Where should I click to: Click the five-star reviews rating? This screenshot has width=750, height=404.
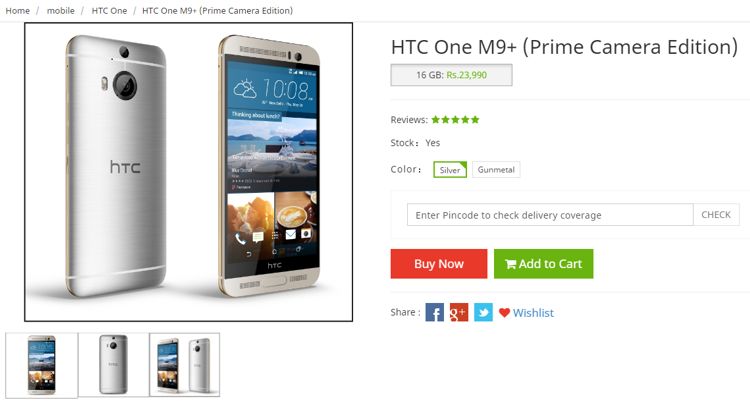pyautogui.click(x=455, y=120)
